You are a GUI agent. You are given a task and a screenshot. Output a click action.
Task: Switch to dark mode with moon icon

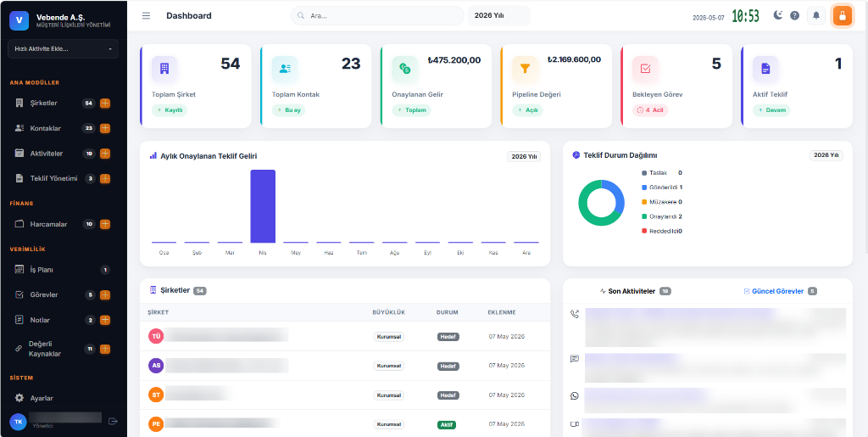(778, 15)
